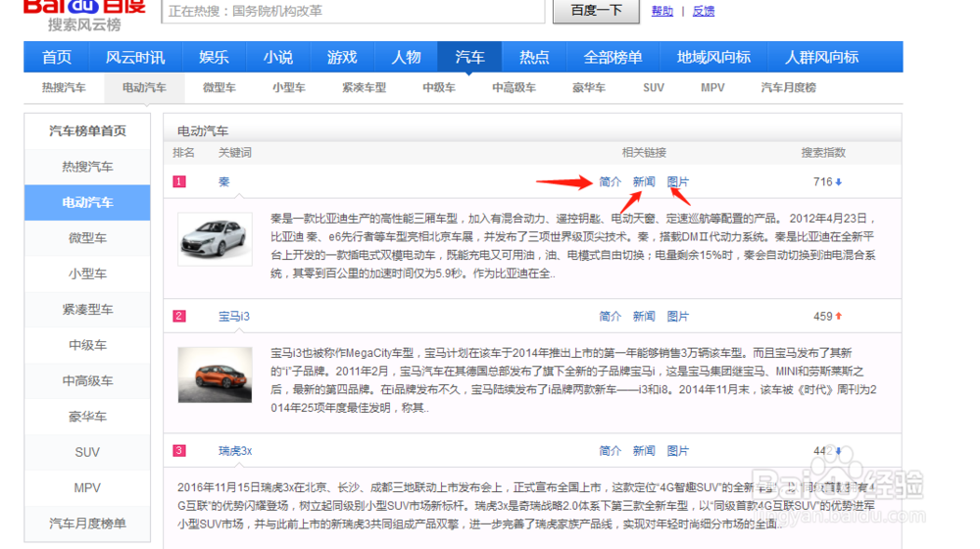This screenshot has width=980, height=549.
Task: Open the 瑞虎3x keyword link
Action: coord(235,450)
